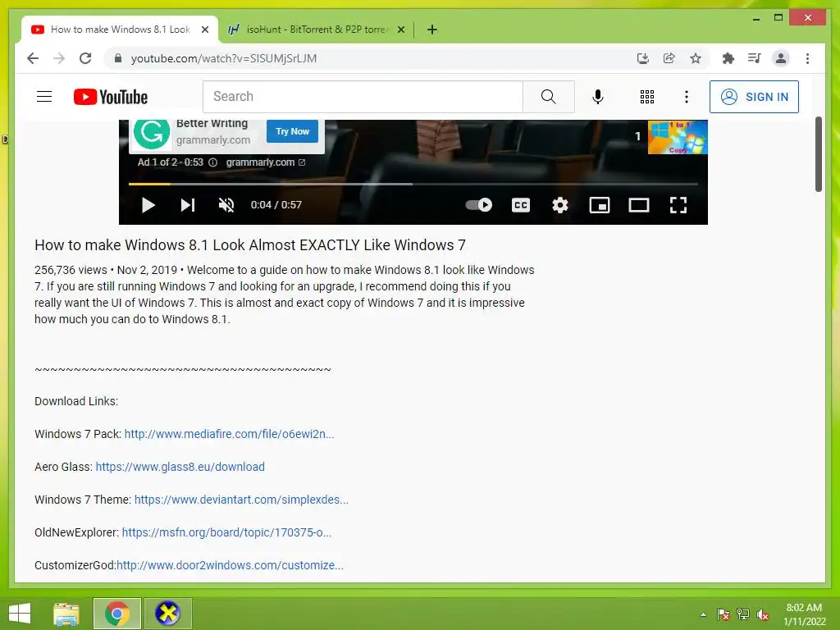
Task: Click the Grammarly logo in the ad
Action: click(x=152, y=134)
